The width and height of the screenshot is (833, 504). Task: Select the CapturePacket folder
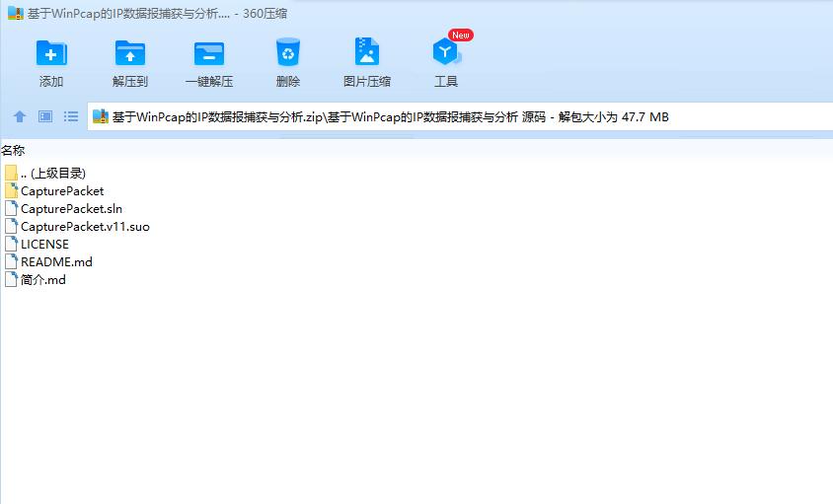pos(62,191)
